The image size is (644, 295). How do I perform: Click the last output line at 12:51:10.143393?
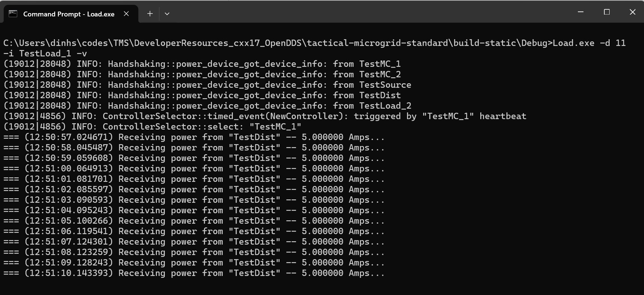point(194,273)
